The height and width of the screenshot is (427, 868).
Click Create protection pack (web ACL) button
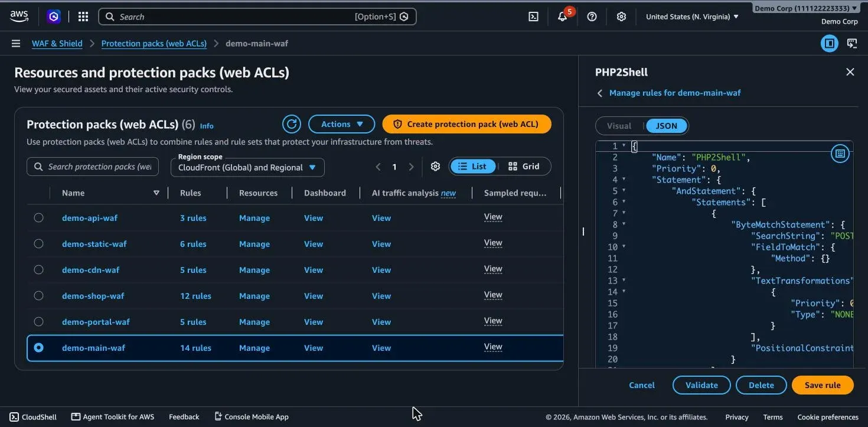click(466, 124)
